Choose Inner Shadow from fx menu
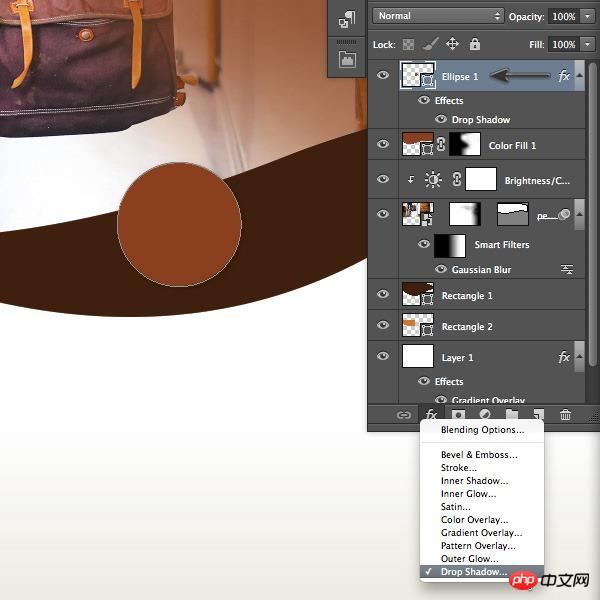Viewport: 600px width, 600px height. click(x=482, y=481)
